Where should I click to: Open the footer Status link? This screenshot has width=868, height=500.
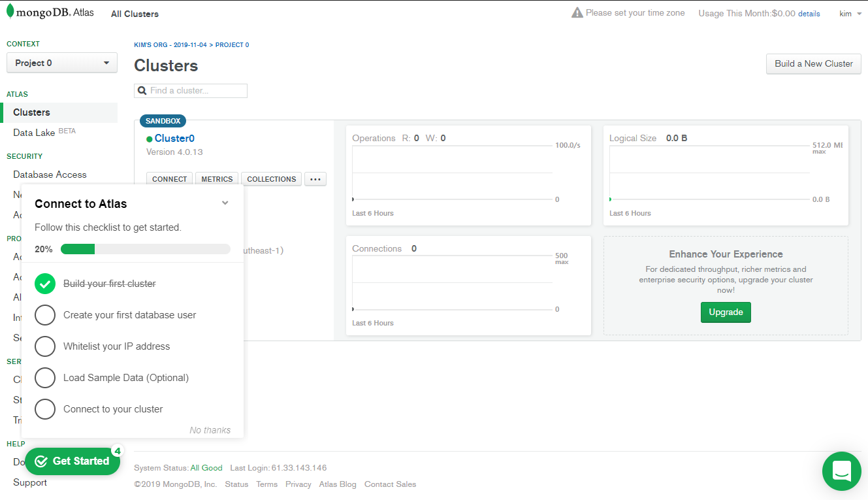coord(236,484)
